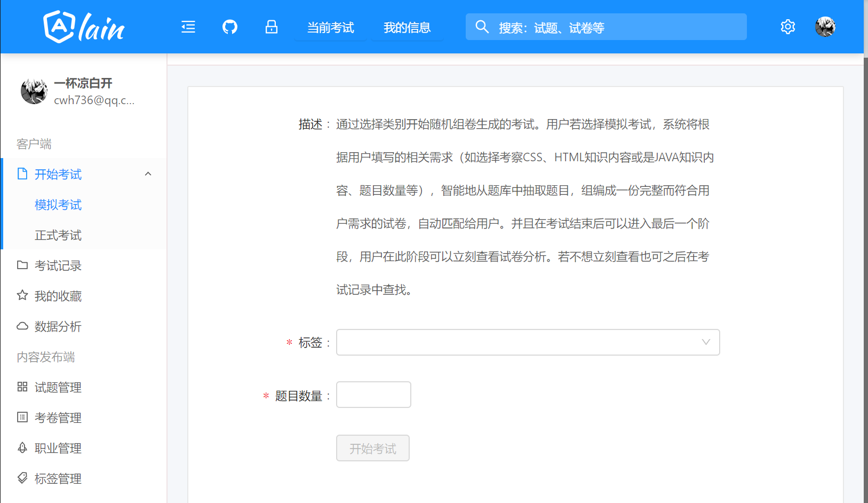The height and width of the screenshot is (503, 868).
Task: Click the 题目数量 input field
Action: (x=373, y=395)
